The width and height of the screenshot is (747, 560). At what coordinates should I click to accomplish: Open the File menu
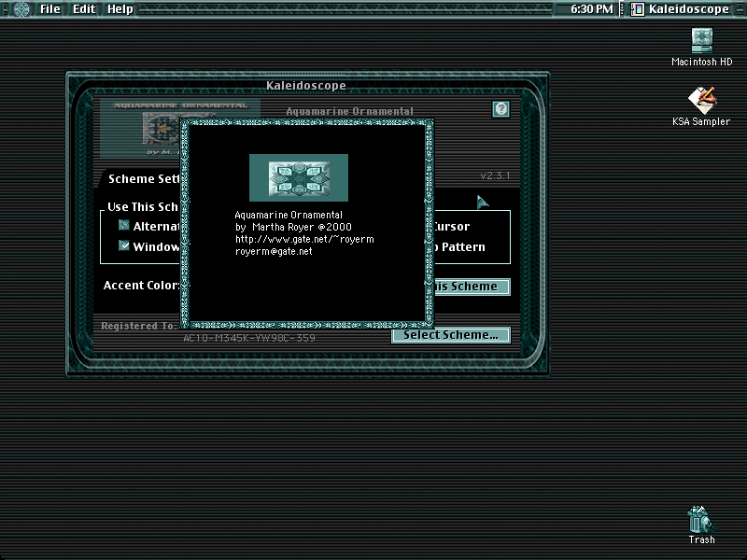coord(50,8)
